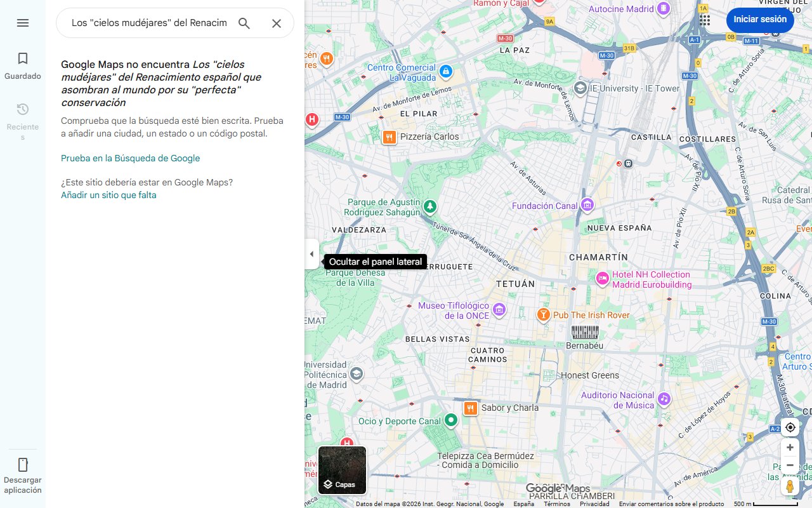Screen dimensions: 812x508
Task: Select the Pub The Irish Rover marker
Action: tap(544, 314)
